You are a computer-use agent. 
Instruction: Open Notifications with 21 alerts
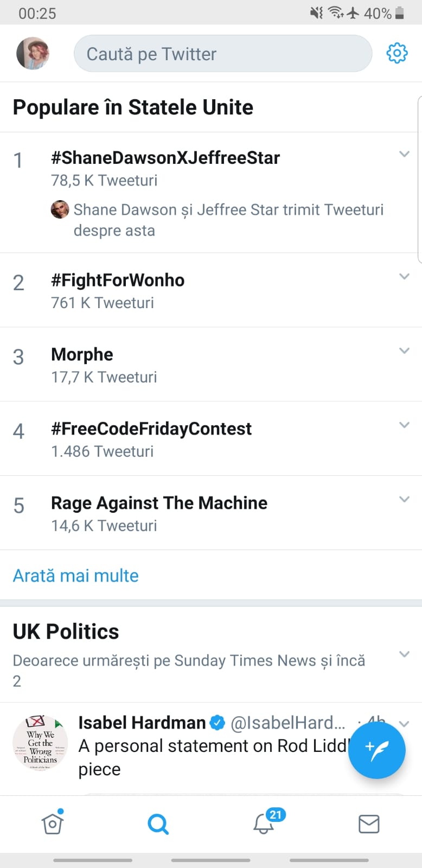[x=264, y=824]
